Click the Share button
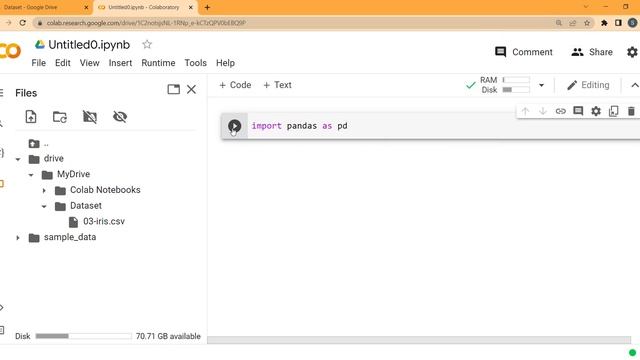This screenshot has width=640, height=360. point(592,52)
